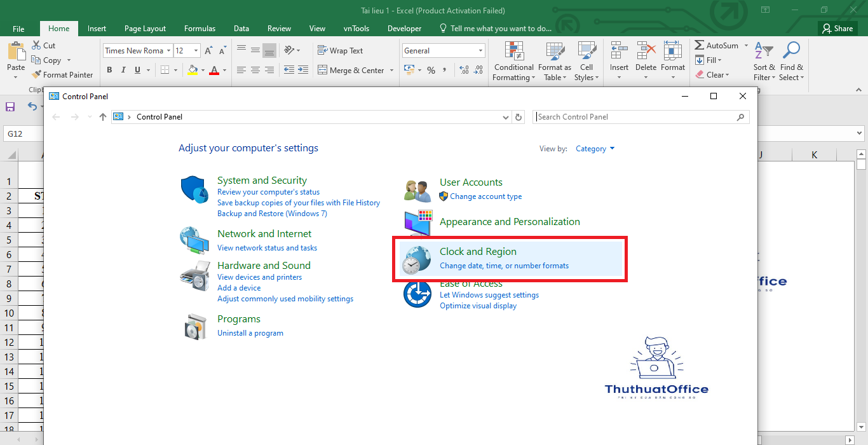Image resolution: width=868 pixels, height=445 pixels.
Task: Expand the General number format dropdown
Action: (x=480, y=51)
